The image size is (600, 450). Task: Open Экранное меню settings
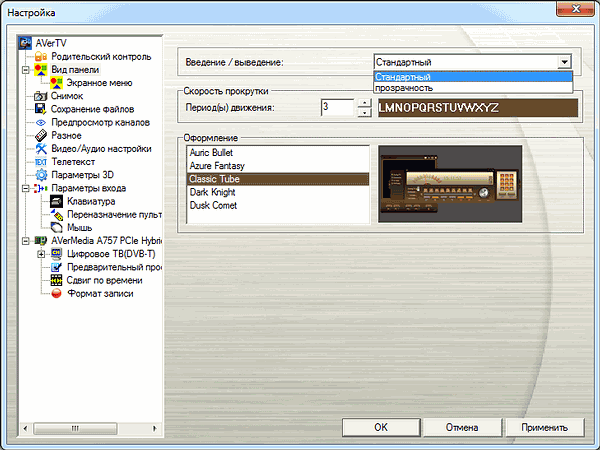tap(99, 83)
